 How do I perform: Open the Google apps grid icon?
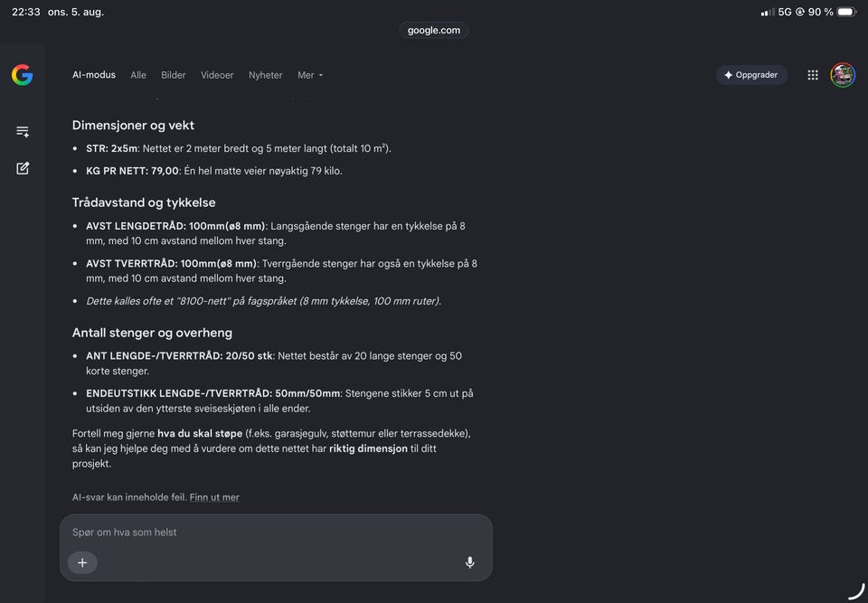(813, 75)
